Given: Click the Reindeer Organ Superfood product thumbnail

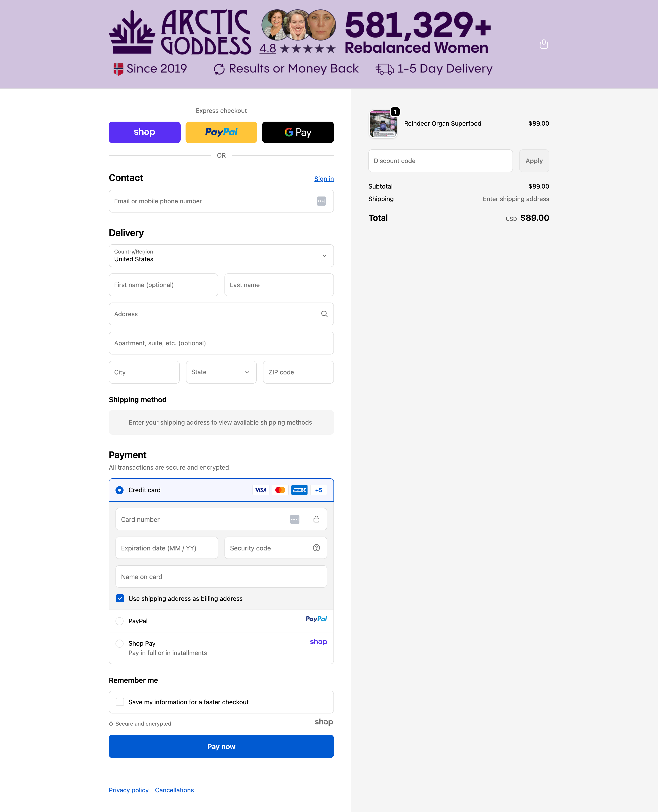Looking at the screenshot, I should pyautogui.click(x=383, y=124).
